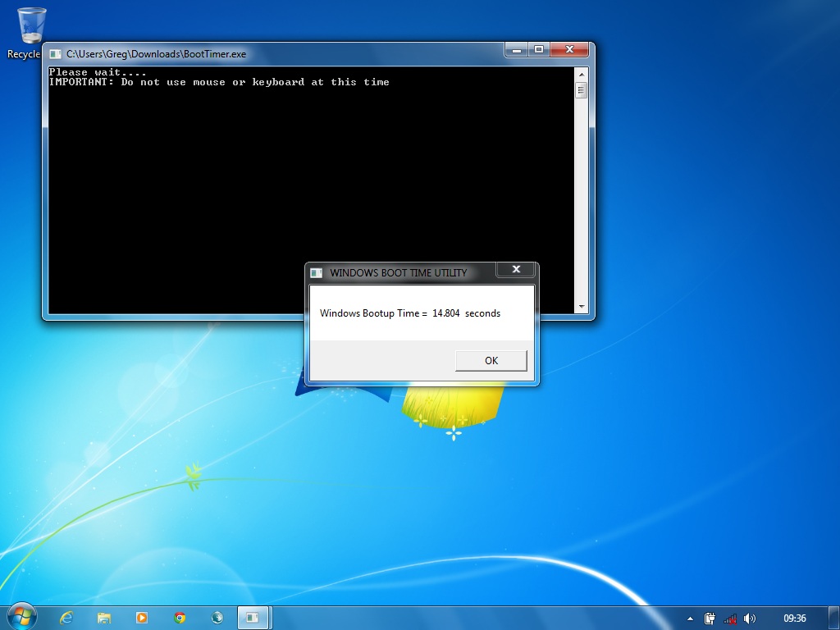Viewport: 840px width, 630px height.
Task: Click the console vertical scrollbar thumb
Action: (x=582, y=90)
